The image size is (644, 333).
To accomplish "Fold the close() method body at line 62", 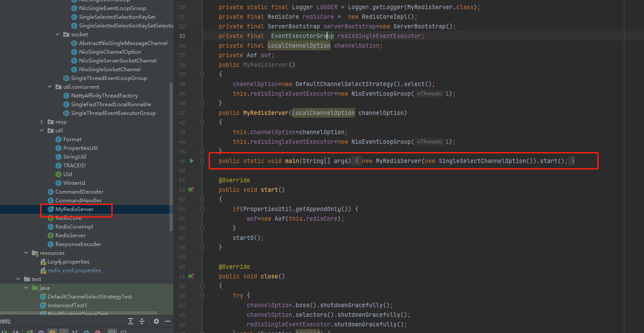I will [x=203, y=286].
